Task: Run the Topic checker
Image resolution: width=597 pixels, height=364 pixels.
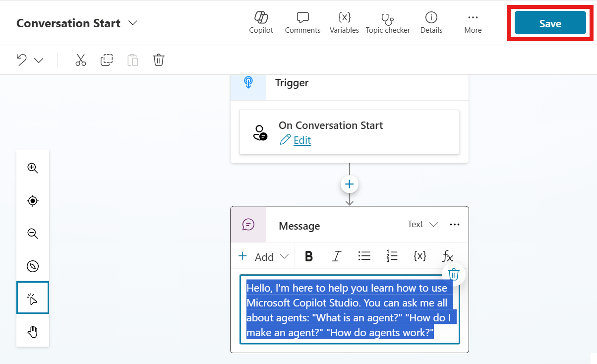Action: [388, 23]
